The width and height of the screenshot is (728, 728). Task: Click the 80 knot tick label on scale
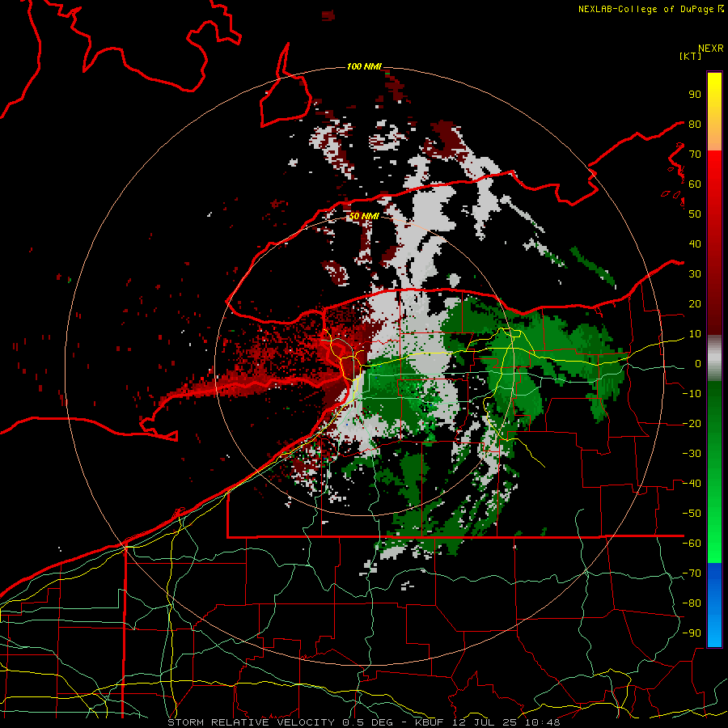pyautogui.click(x=695, y=124)
